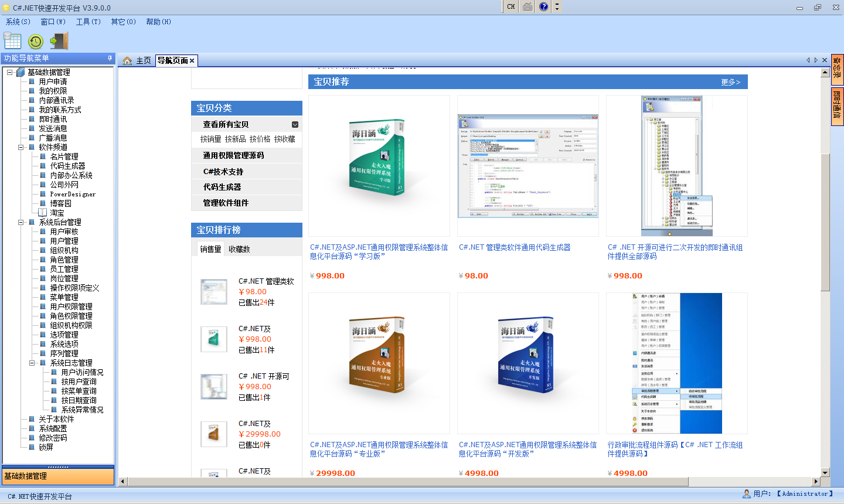Viewport: 844px width, 504px height.
Task: Pin the 功能导航菜单 panel
Action: tap(110, 58)
